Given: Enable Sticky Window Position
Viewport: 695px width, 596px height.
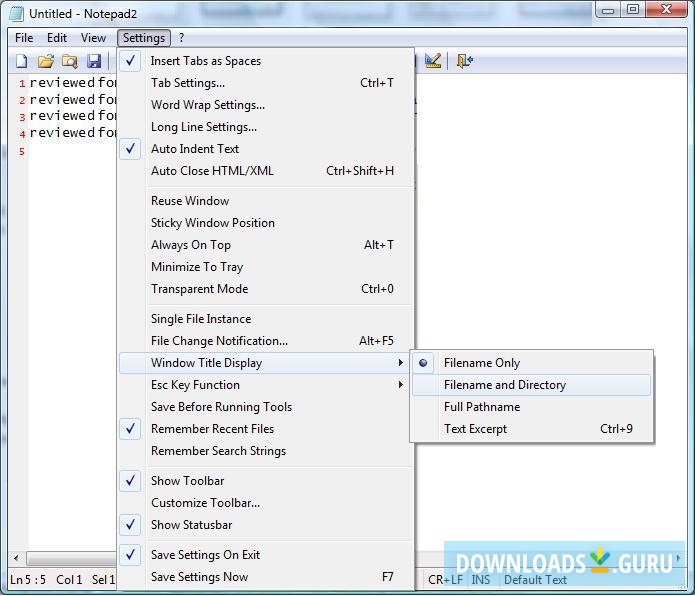Looking at the screenshot, I should [x=266, y=223].
